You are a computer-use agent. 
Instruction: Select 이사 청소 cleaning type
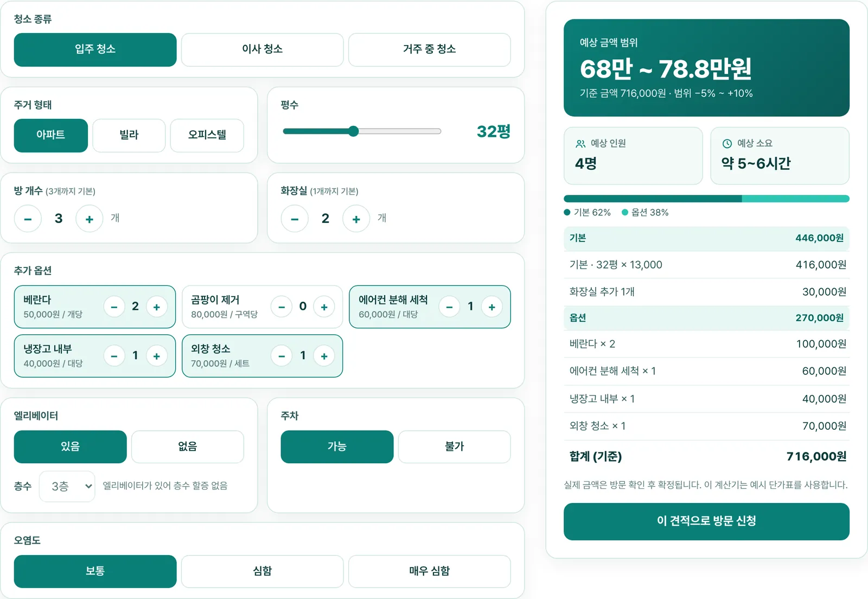pos(263,50)
